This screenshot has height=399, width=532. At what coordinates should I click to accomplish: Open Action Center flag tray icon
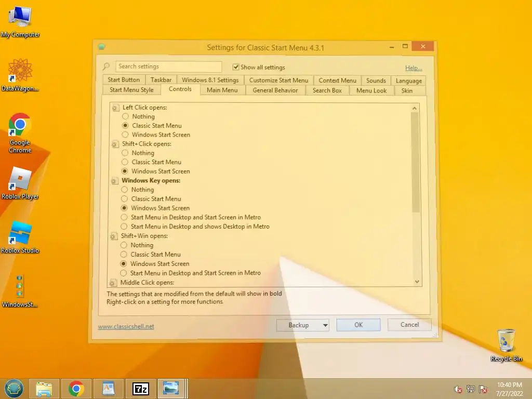(483, 389)
